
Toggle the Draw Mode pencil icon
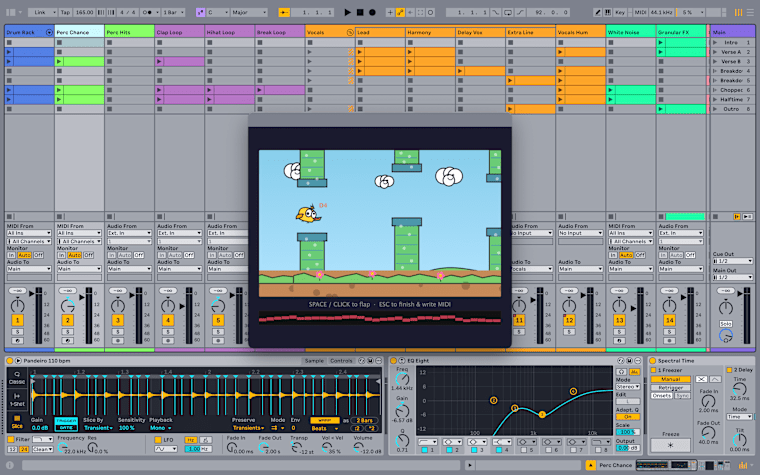(598, 12)
